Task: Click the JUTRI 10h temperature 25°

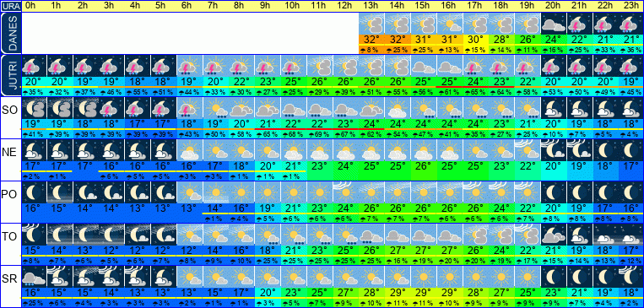Action: (294, 82)
